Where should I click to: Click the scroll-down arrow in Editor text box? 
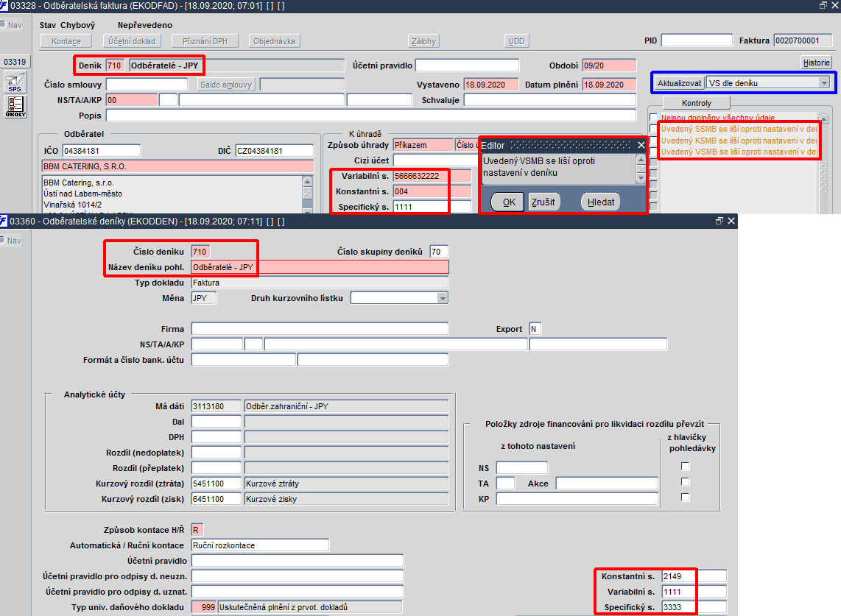[x=641, y=178]
